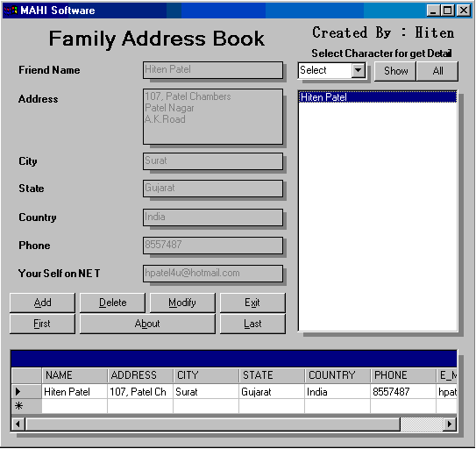476x449 pixels.
Task: Click grid cell 107, Patel Ch
Action: click(140, 392)
